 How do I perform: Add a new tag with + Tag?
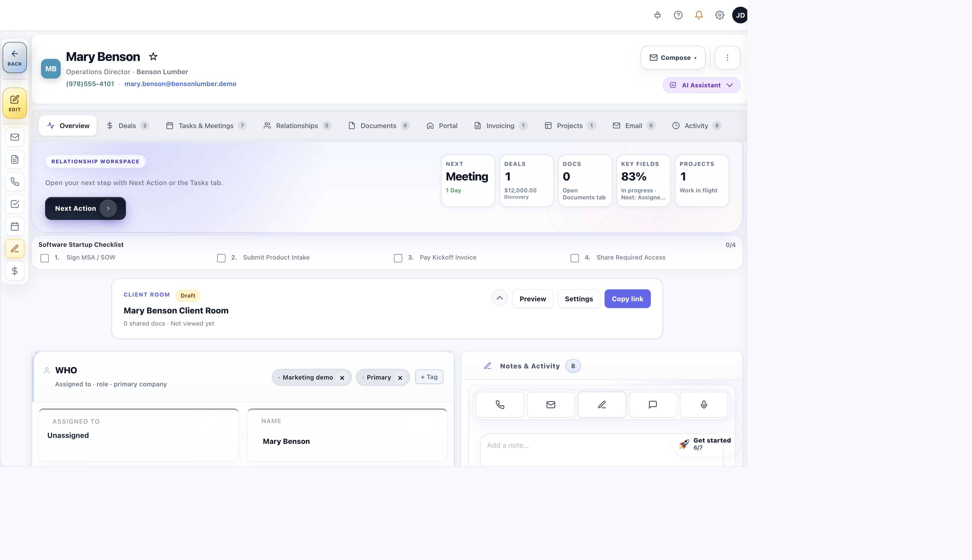click(429, 377)
